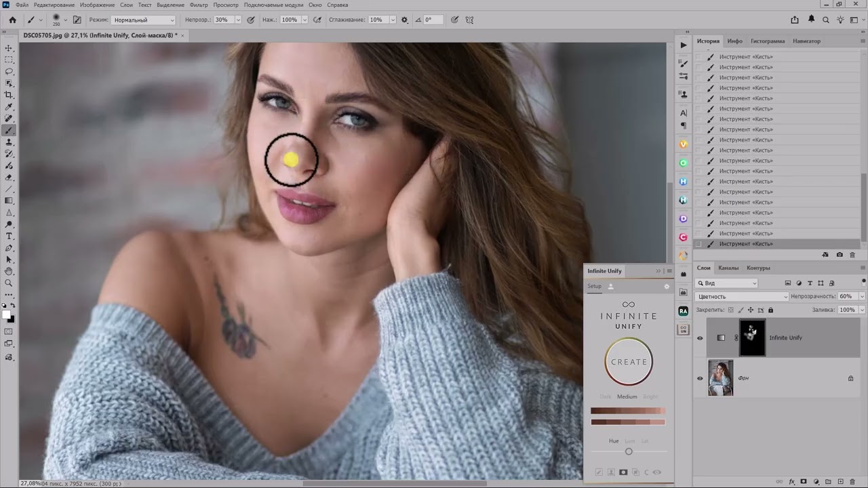The image size is (868, 488).
Task: Switch to the Гистограмма tab
Action: [x=768, y=41]
